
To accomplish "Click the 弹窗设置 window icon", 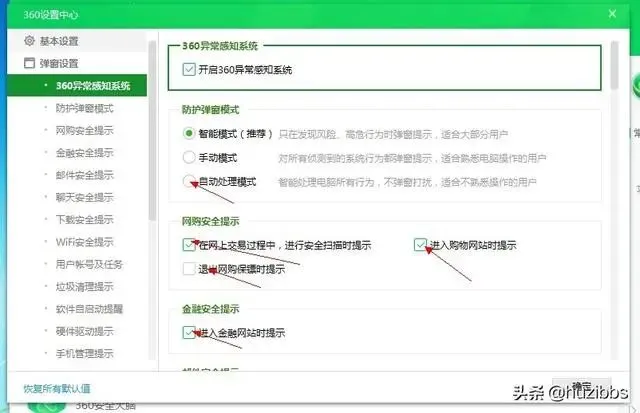I will tap(29, 63).
